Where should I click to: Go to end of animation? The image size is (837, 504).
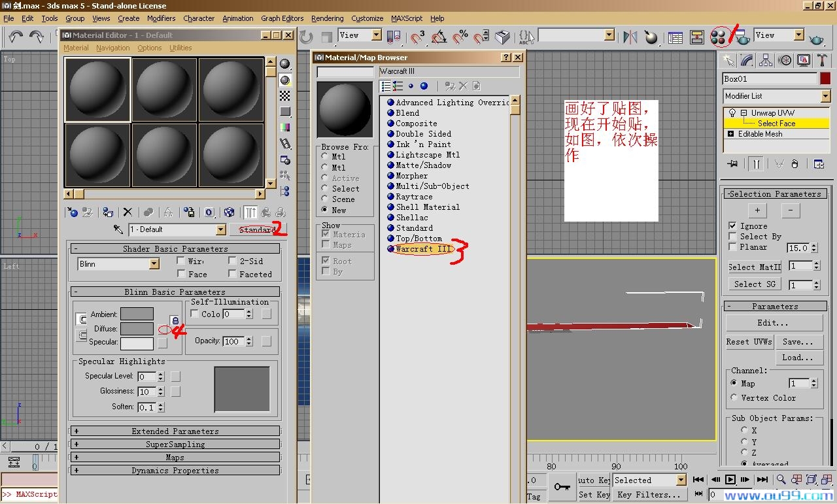pyautogui.click(x=762, y=480)
